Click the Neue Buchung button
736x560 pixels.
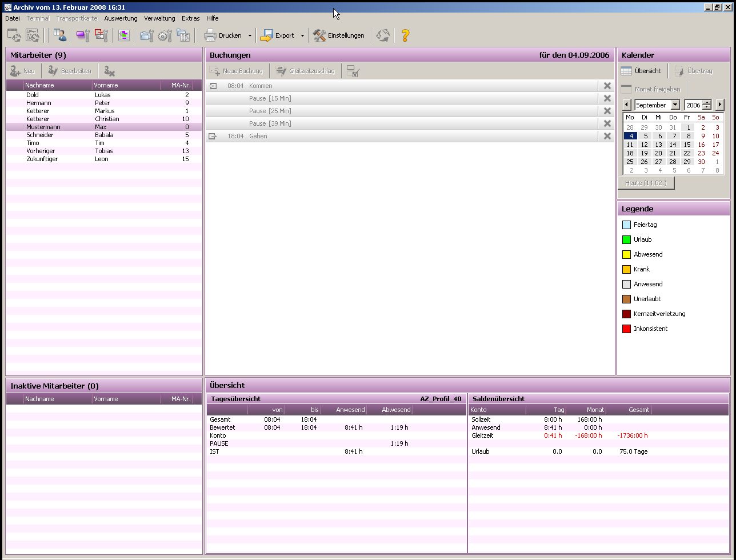[236, 71]
